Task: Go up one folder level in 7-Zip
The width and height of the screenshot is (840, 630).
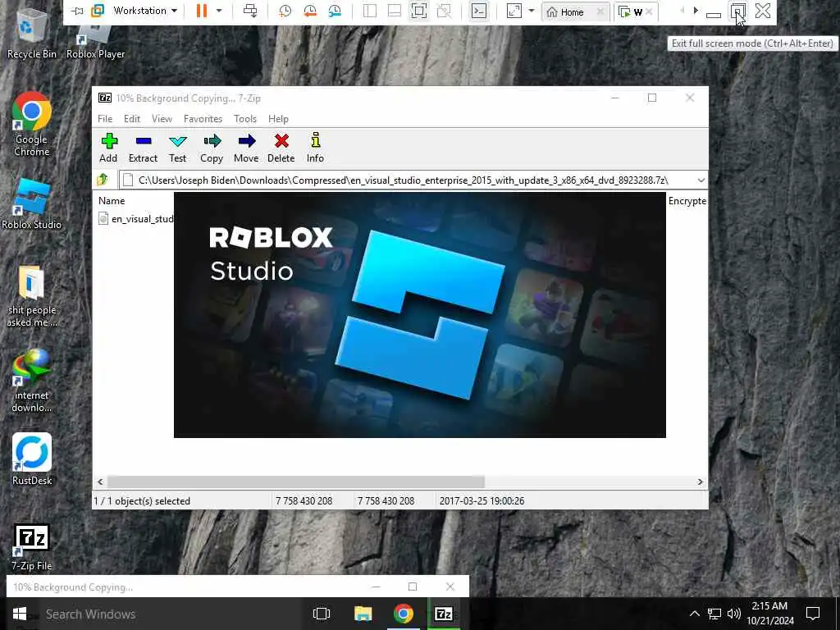Action: [103, 180]
